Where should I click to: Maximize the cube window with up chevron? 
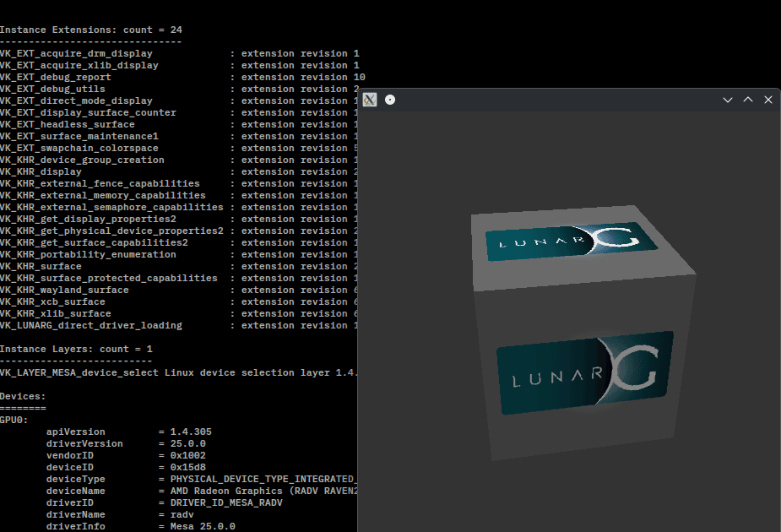[x=748, y=100]
